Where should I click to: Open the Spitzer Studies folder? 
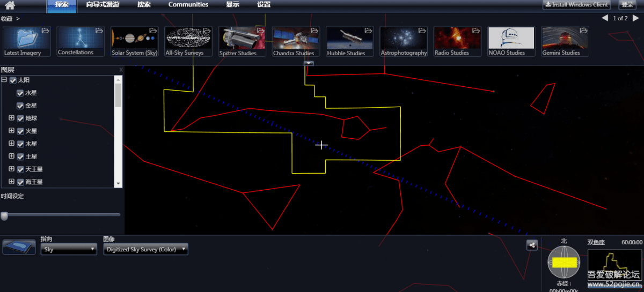point(242,41)
